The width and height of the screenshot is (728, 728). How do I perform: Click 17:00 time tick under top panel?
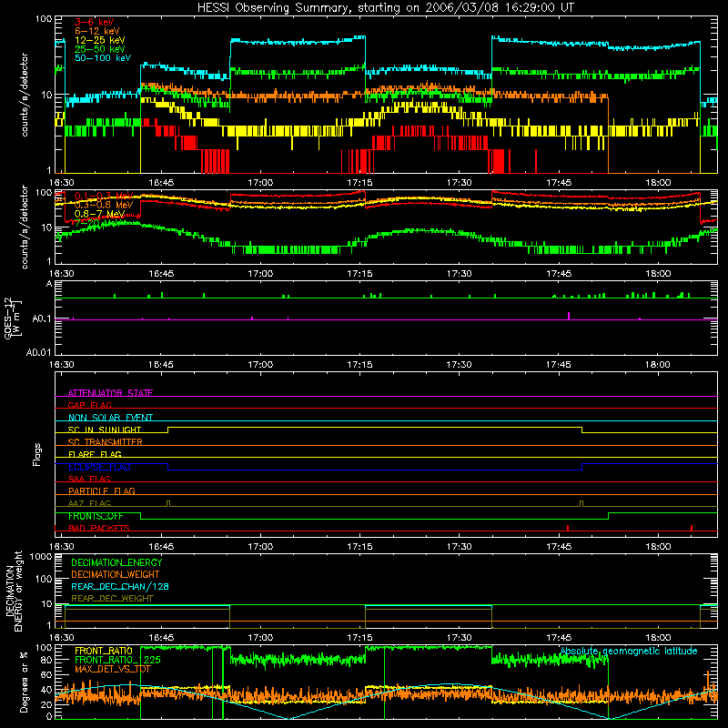(x=260, y=183)
